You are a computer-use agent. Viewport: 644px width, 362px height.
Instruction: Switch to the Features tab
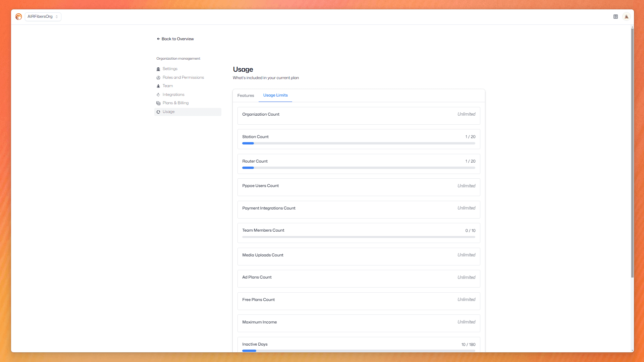(x=246, y=96)
